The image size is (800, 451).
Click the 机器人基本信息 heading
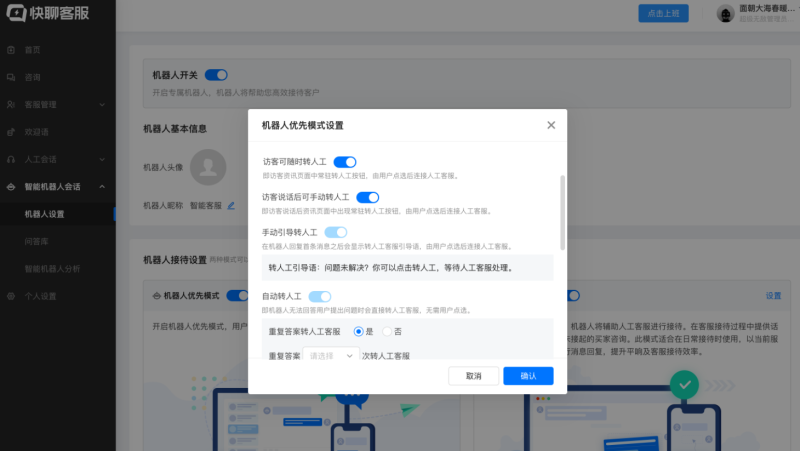[x=175, y=129]
